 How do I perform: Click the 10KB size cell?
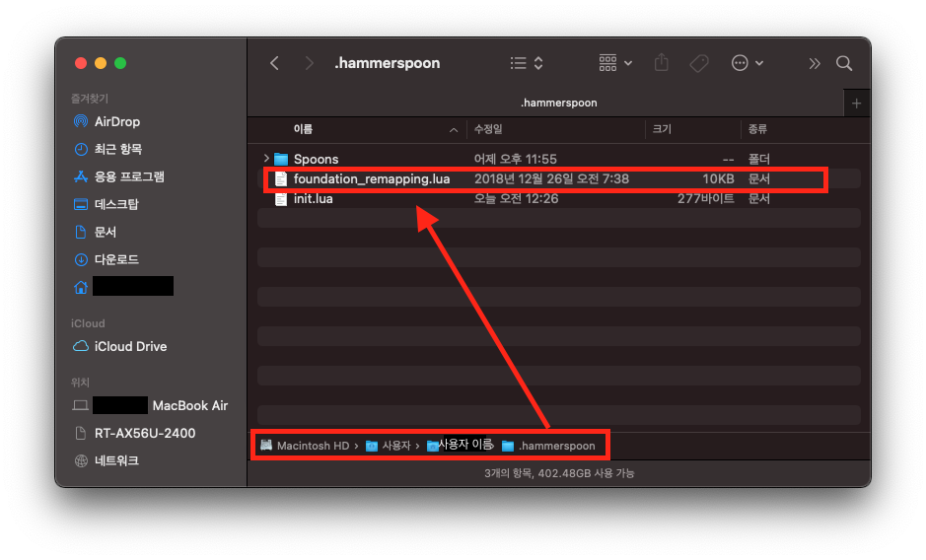(718, 179)
